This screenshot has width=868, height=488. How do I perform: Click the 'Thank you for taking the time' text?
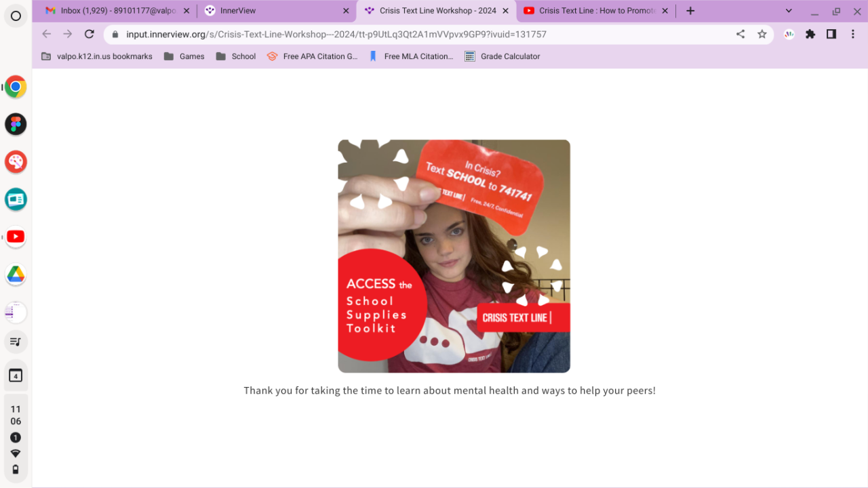click(x=450, y=390)
